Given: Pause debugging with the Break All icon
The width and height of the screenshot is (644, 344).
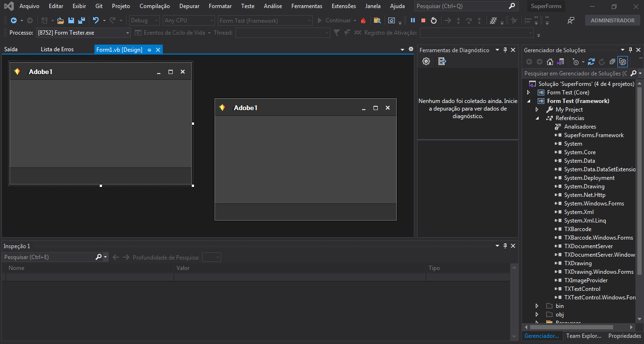Looking at the screenshot, I should [x=412, y=20].
